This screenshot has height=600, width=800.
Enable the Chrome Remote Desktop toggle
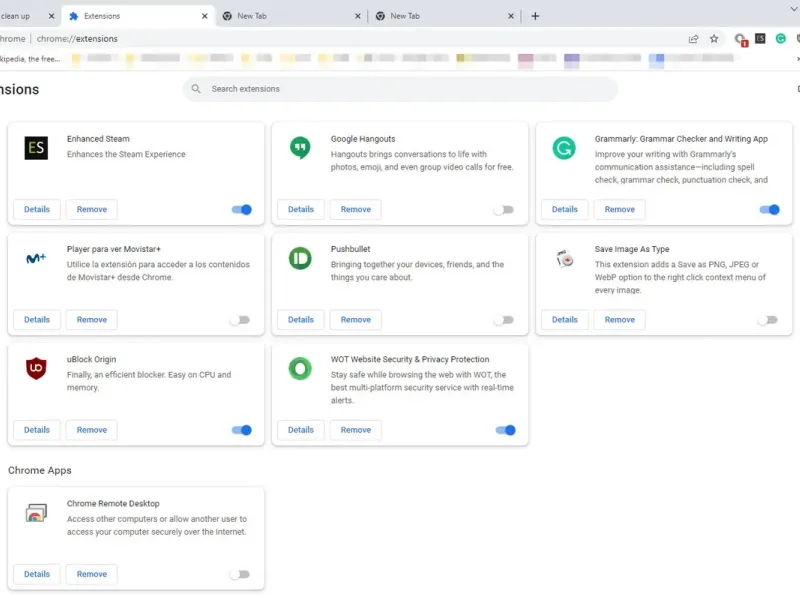click(x=240, y=574)
